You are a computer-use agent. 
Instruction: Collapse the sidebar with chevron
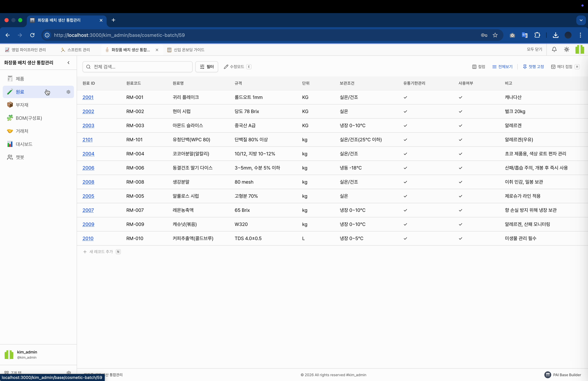68,62
